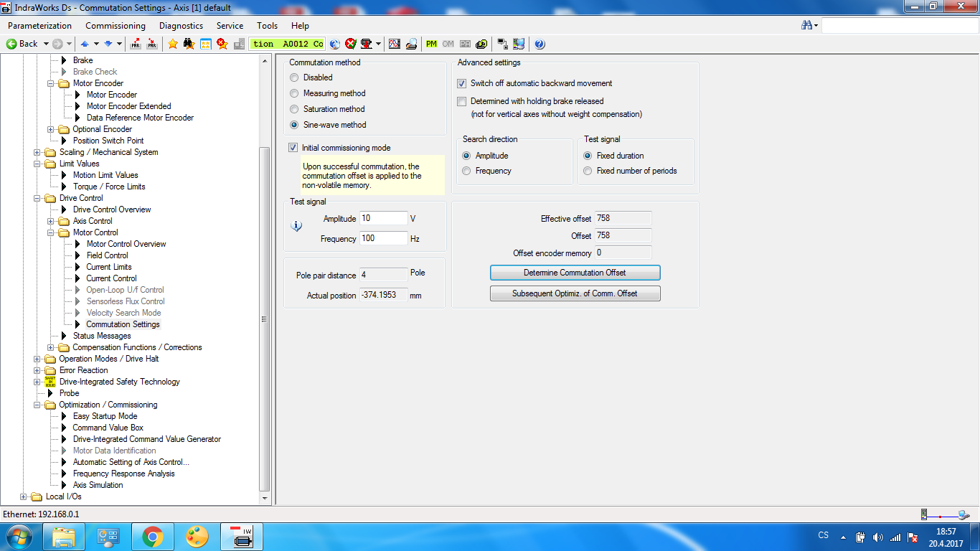980x551 pixels.
Task: Click the binoculars search icon in toolbar
Action: click(189, 44)
